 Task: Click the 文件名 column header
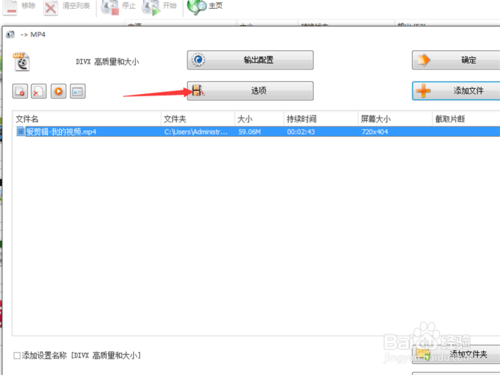tap(87, 119)
